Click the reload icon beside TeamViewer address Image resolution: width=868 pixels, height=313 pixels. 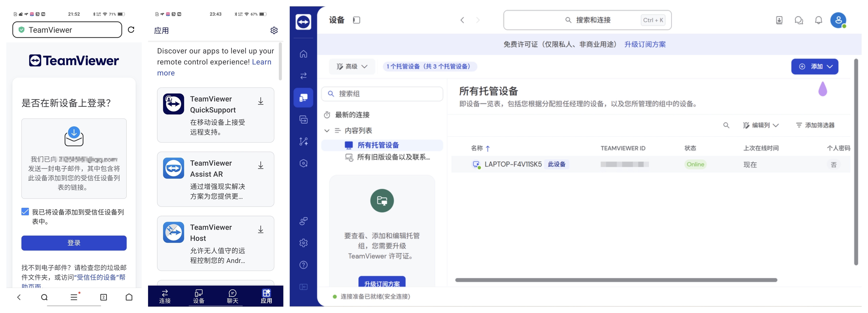point(131,30)
